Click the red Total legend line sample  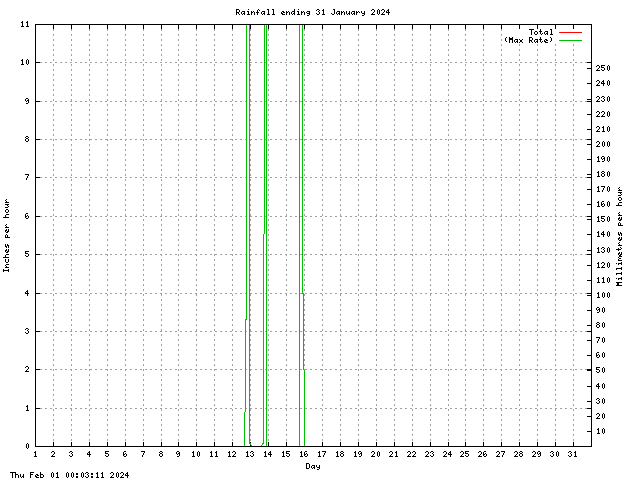tap(571, 32)
